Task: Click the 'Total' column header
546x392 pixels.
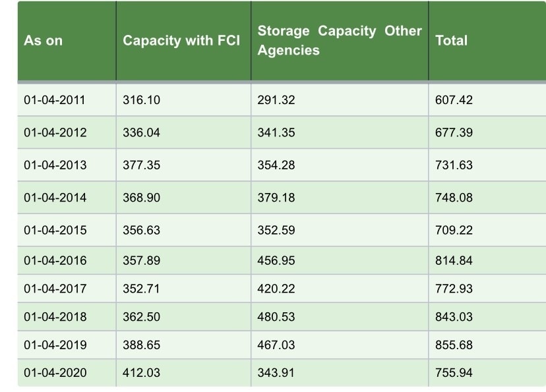Action: [x=452, y=41]
